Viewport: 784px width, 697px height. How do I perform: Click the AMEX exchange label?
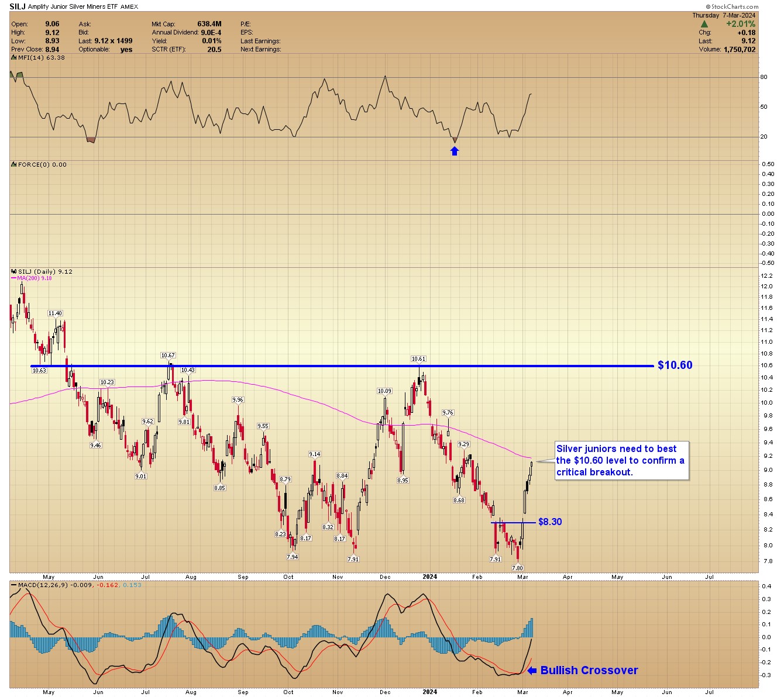[129, 7]
